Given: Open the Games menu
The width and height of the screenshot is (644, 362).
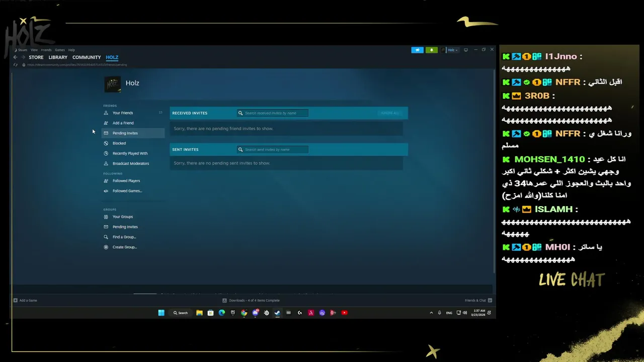Looking at the screenshot, I should [x=60, y=50].
